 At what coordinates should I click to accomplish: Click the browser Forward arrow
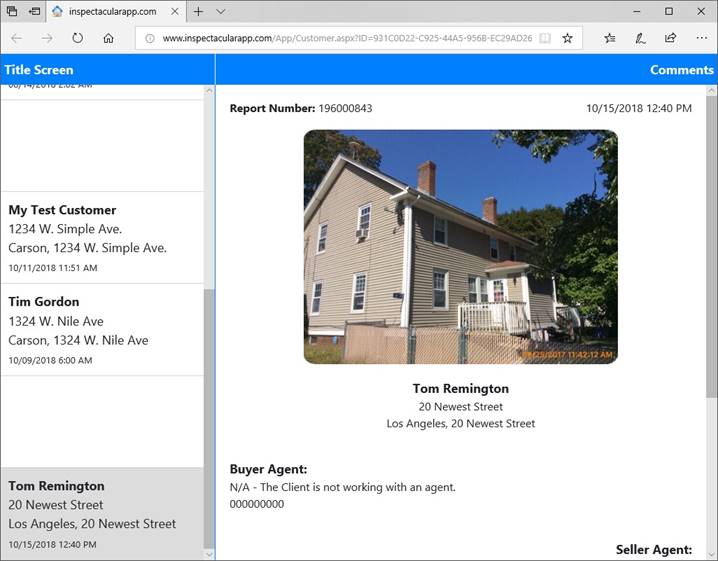coord(47,38)
